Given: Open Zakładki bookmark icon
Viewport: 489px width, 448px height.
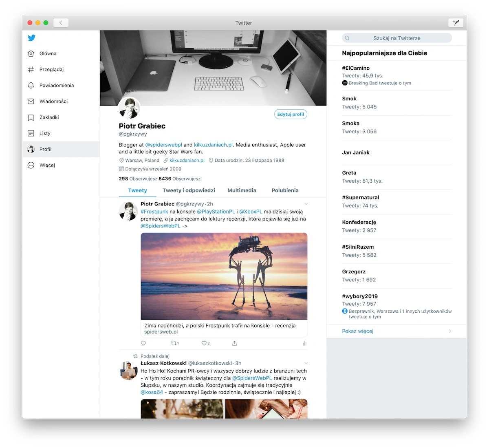Looking at the screenshot, I should [31, 117].
